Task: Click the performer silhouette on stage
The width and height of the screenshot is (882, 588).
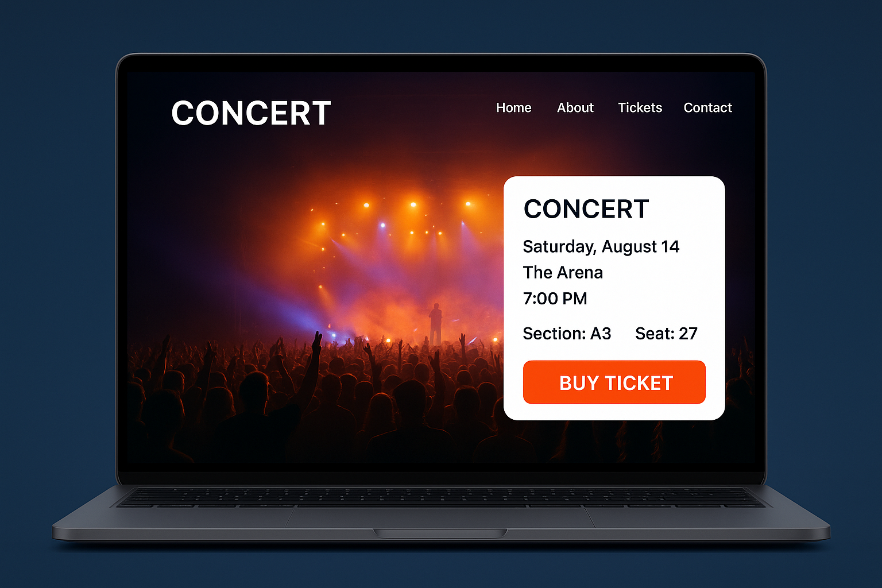Action: pos(436,324)
